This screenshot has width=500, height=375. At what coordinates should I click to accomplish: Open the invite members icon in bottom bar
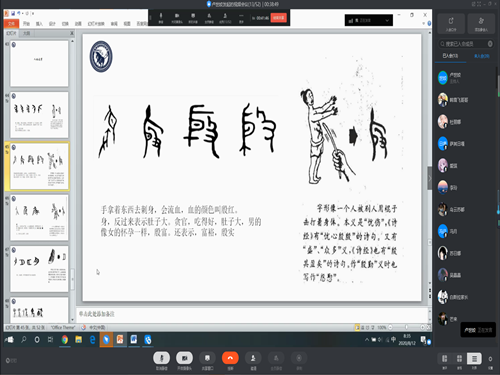click(x=253, y=358)
